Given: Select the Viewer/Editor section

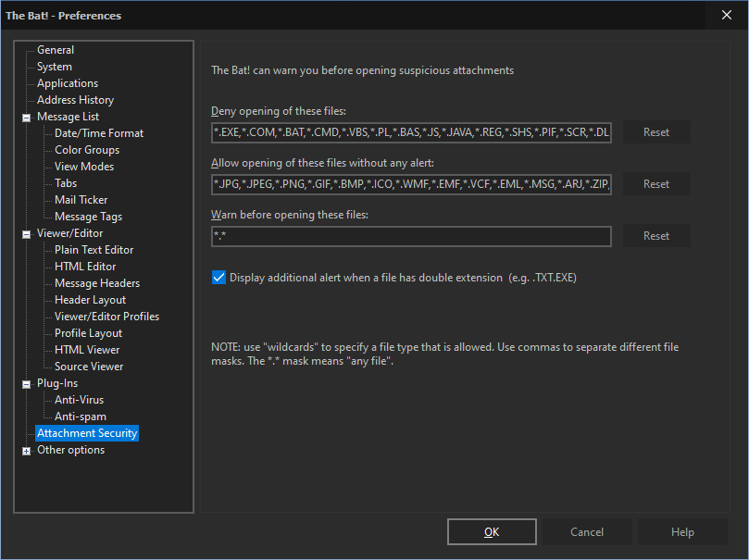Looking at the screenshot, I should click(x=69, y=233).
